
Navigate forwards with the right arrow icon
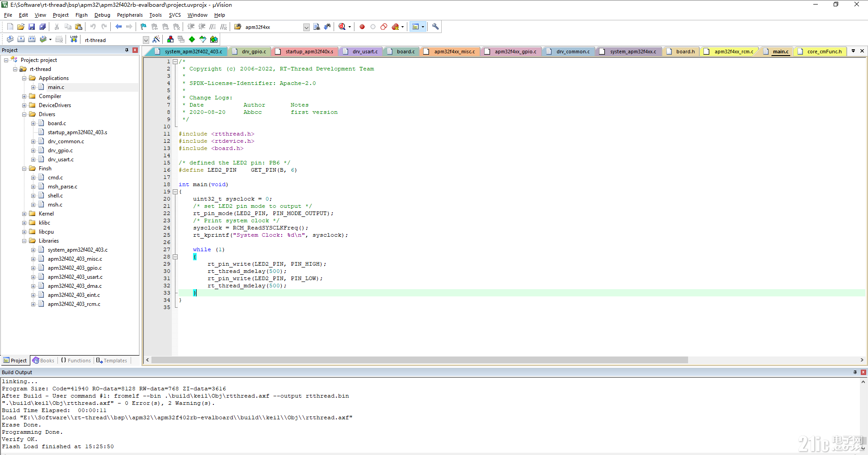pyautogui.click(x=129, y=27)
